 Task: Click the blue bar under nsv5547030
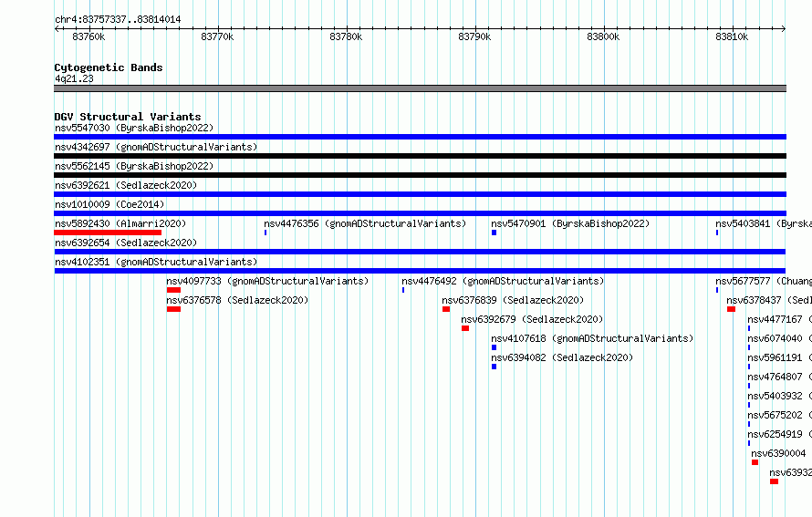420,137
